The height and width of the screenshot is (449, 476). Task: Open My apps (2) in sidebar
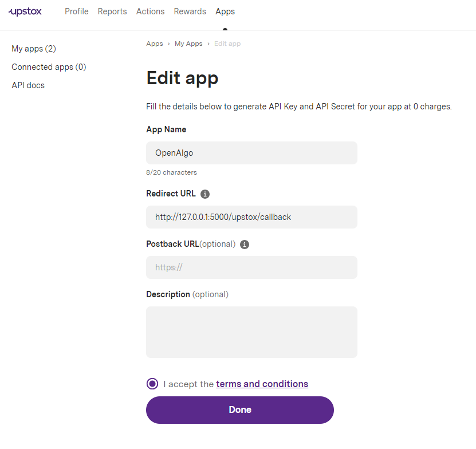coord(34,49)
